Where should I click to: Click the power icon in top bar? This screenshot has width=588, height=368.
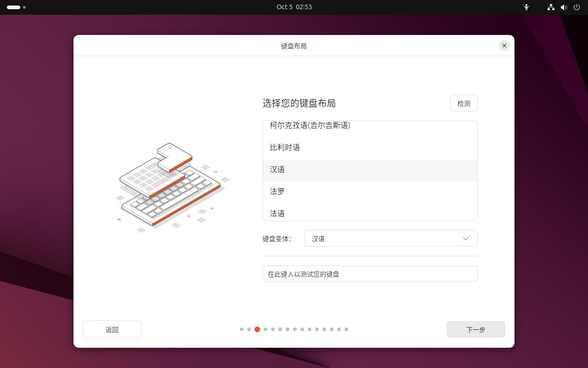(x=577, y=7)
